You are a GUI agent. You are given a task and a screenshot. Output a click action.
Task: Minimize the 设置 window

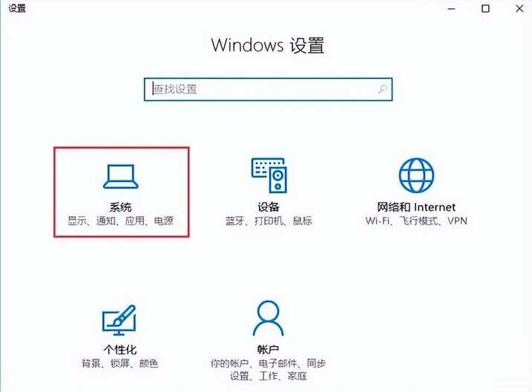coord(451,8)
